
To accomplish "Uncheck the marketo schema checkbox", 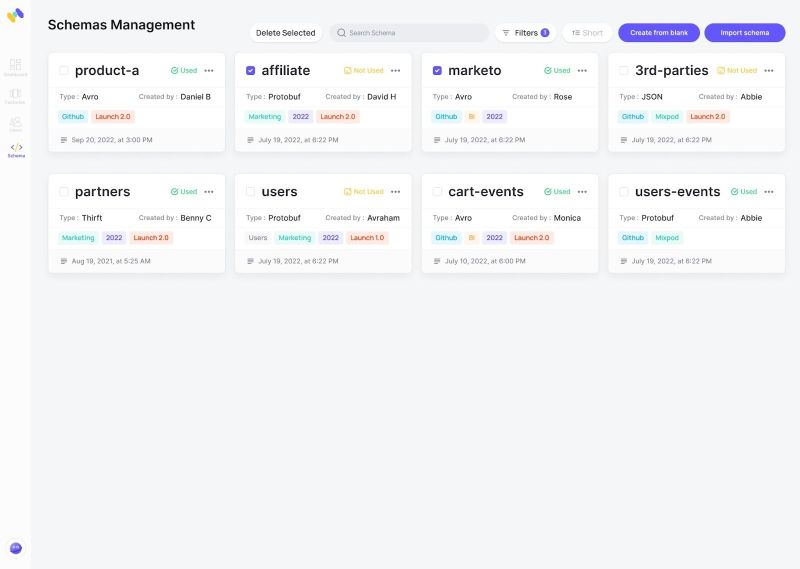I will coord(437,70).
